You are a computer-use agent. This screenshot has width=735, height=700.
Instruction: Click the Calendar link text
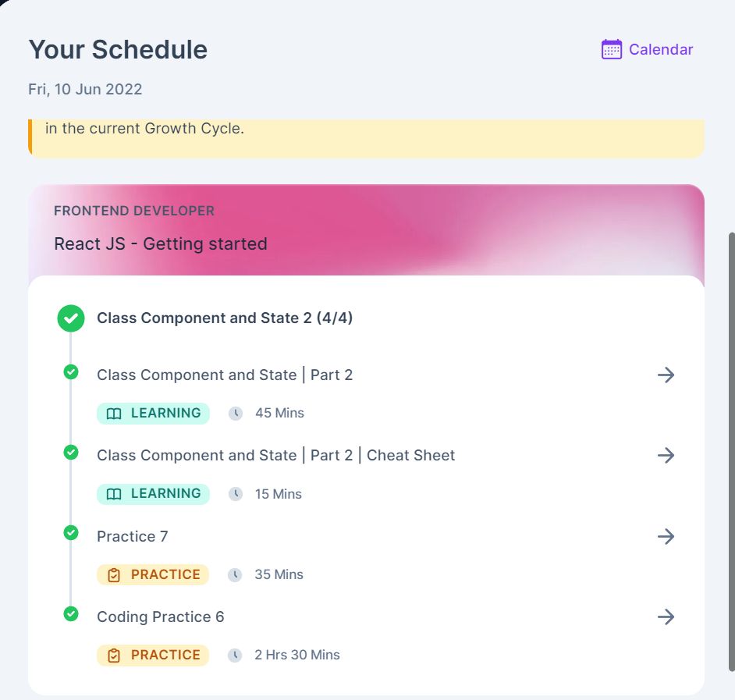point(660,49)
